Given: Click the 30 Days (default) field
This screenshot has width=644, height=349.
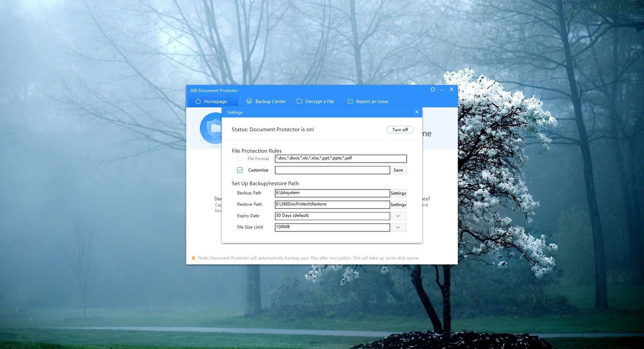Looking at the screenshot, I should coord(332,216).
